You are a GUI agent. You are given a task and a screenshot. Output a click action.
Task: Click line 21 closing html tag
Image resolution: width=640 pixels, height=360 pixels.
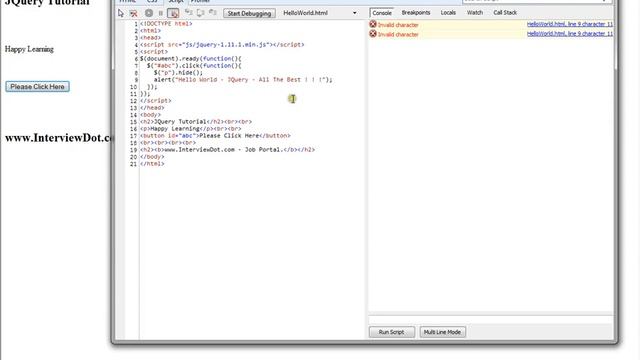[x=152, y=164]
